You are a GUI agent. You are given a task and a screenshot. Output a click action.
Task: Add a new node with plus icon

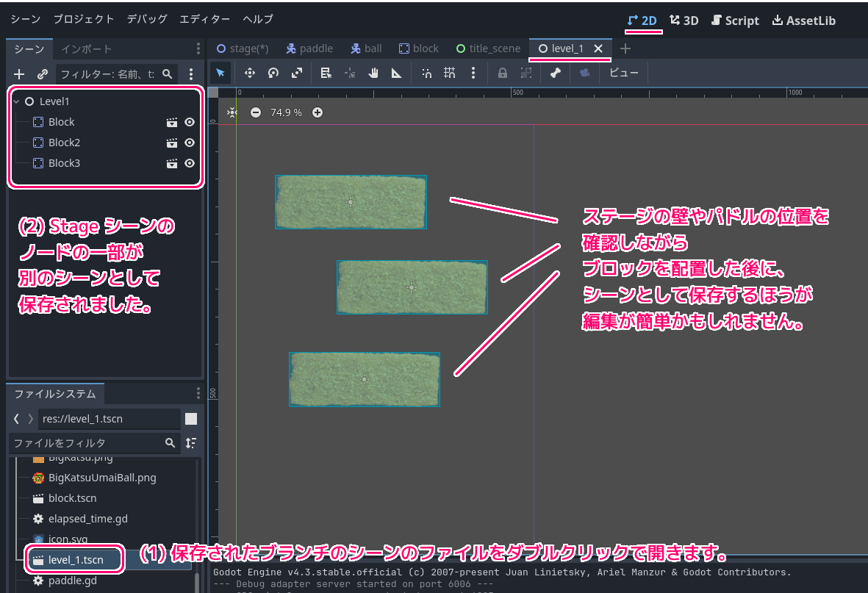click(x=19, y=74)
